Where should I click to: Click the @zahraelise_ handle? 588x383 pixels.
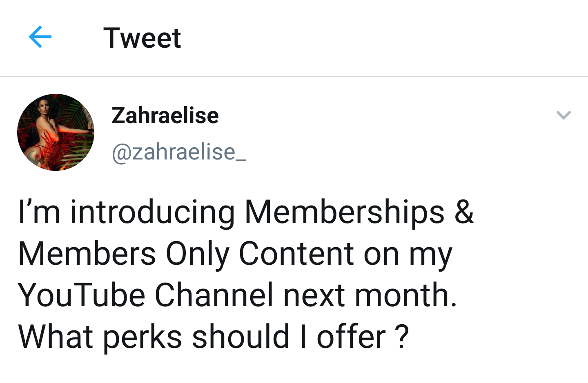click(x=179, y=152)
